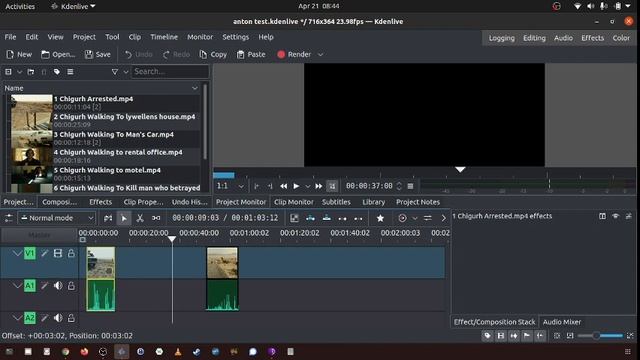Viewport: 640px width, 360px height.
Task: Collapse track A1 chevron
Action: pyautogui.click(x=17, y=286)
